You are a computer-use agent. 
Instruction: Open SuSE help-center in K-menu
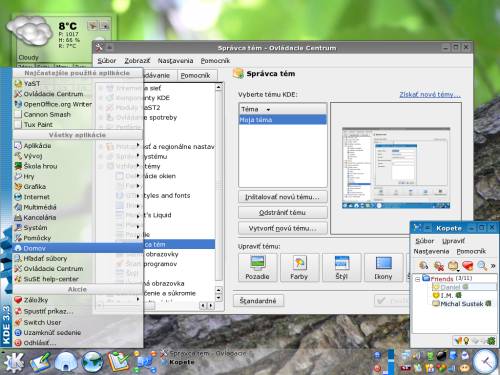coord(78,279)
